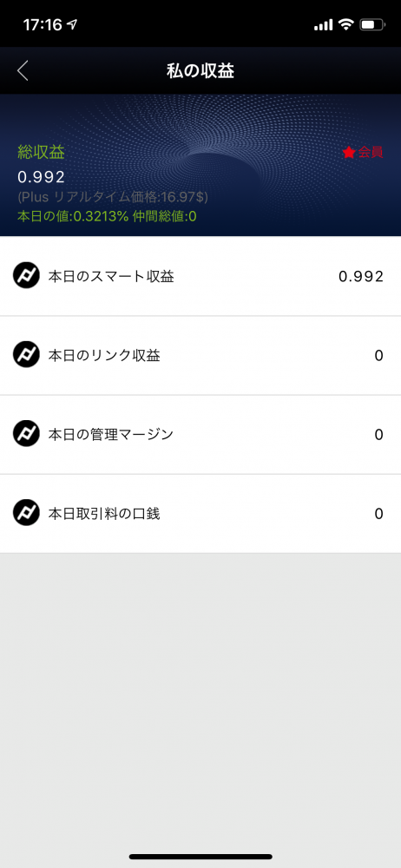
Task: Tap the icon beside 本日のスマート収益
Action: [x=26, y=276]
